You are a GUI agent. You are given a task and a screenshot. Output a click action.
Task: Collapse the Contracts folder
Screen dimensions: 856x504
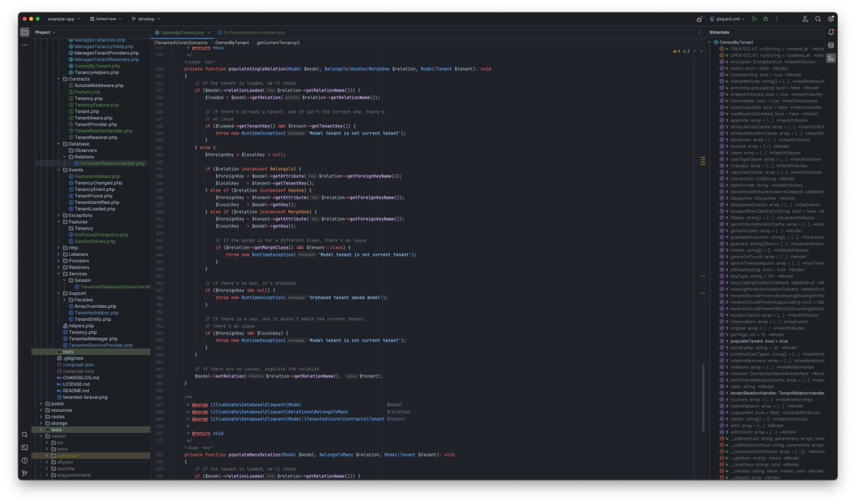coord(58,78)
